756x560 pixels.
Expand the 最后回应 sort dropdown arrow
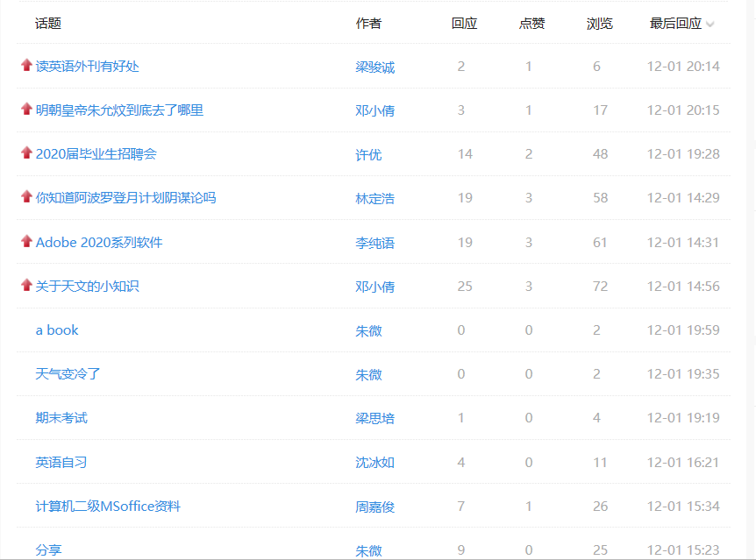click(x=710, y=24)
